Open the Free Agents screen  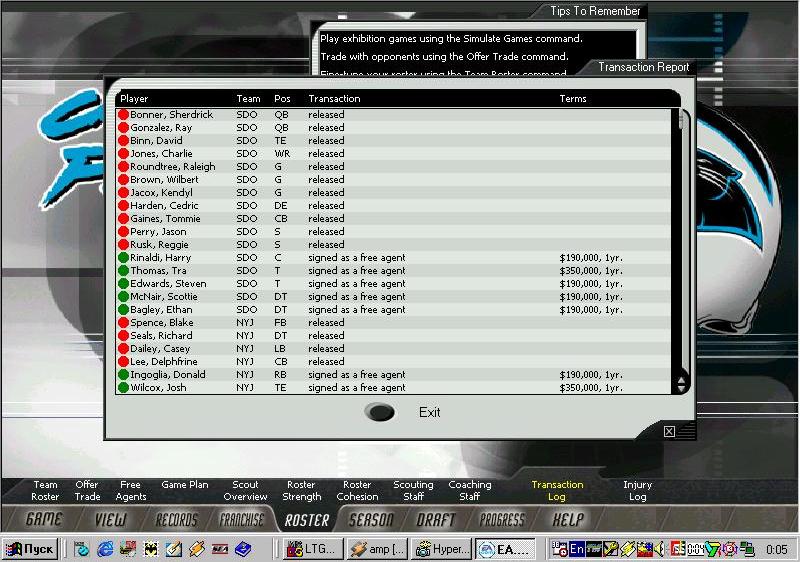(131, 491)
